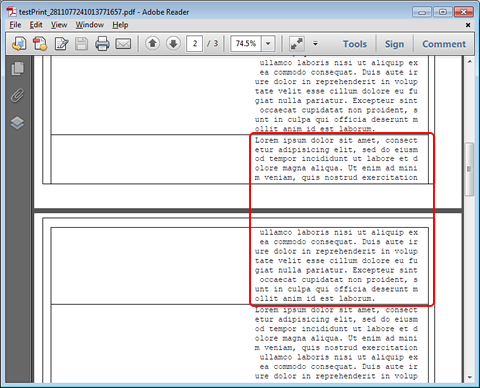The image size is (480, 388).
Task: Show the Attachments paperclip panel
Action: [x=18, y=96]
